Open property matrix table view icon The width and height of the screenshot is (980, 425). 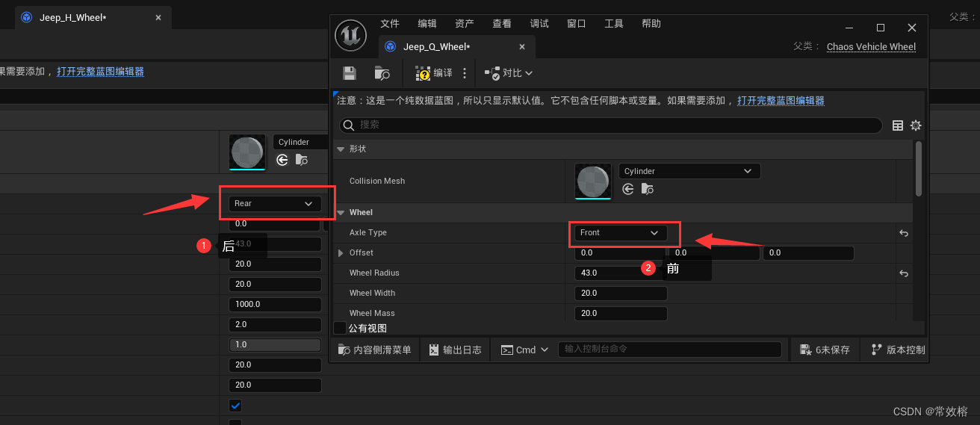pyautogui.click(x=898, y=125)
